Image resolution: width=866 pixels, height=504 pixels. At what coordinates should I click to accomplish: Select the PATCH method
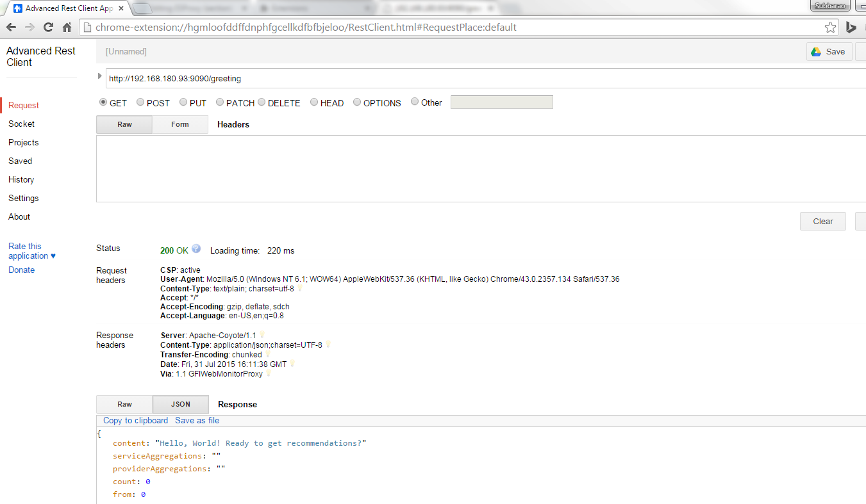(220, 102)
